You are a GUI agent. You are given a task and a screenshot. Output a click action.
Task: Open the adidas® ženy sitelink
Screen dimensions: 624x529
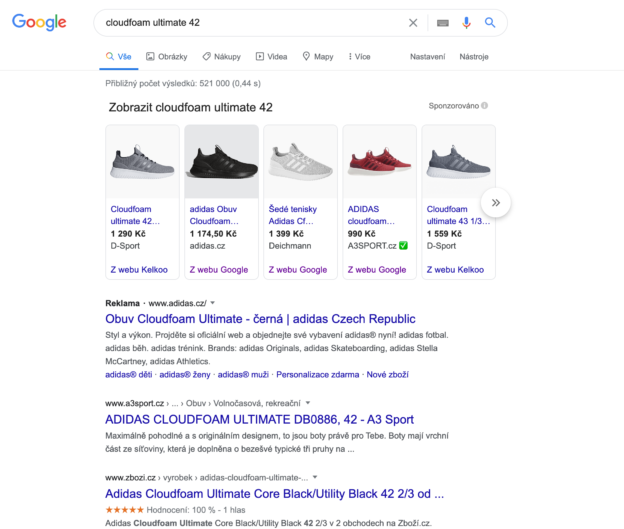pos(185,375)
